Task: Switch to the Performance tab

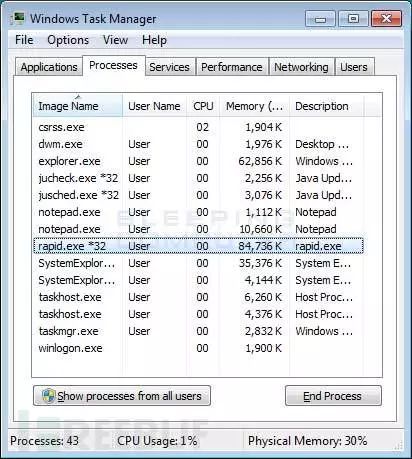Action: click(x=232, y=67)
